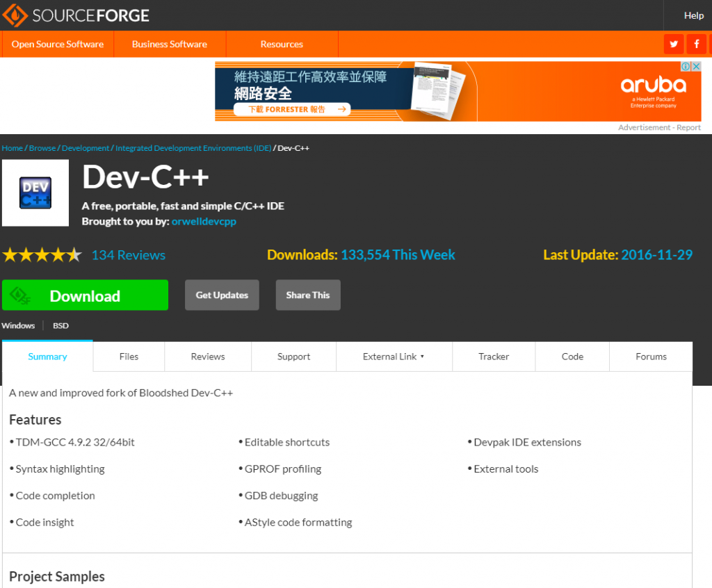Select the Windows platform link

pos(18,325)
